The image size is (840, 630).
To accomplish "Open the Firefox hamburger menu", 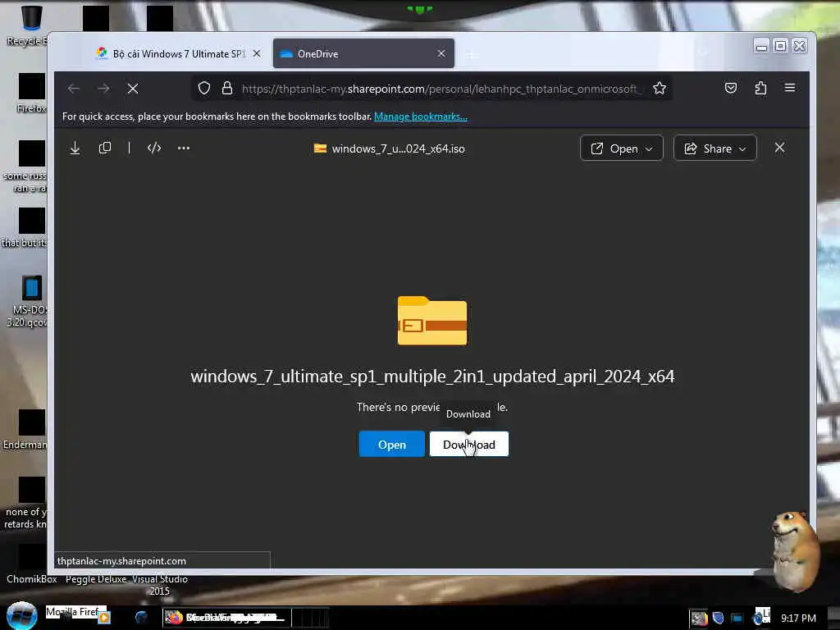I will (790, 87).
